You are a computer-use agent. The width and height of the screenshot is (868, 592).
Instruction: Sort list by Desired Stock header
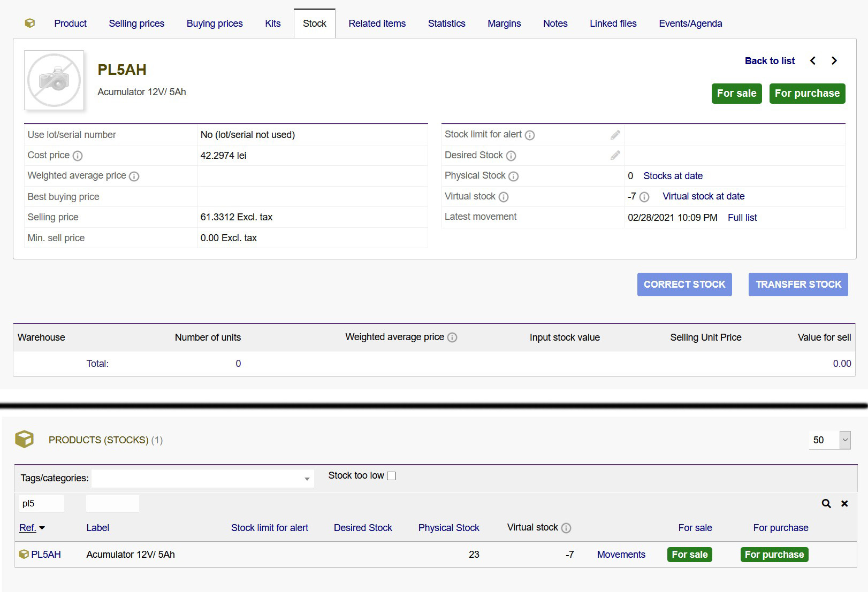[x=363, y=528]
